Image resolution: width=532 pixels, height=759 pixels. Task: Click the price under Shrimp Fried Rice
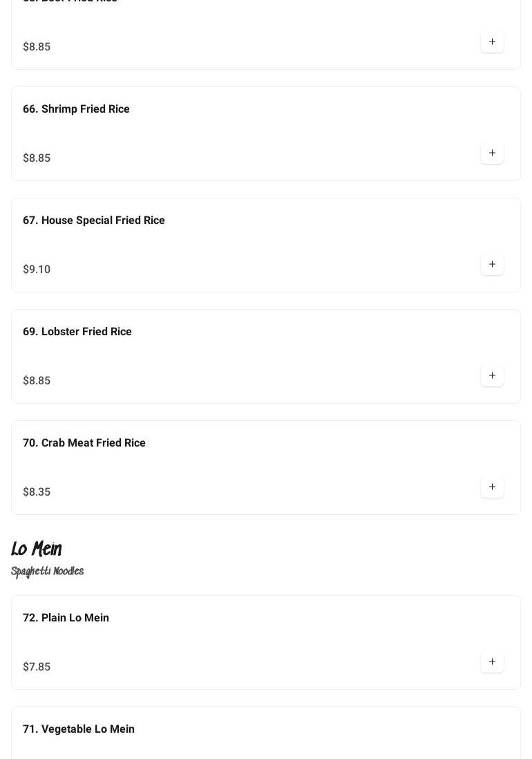pos(37,158)
